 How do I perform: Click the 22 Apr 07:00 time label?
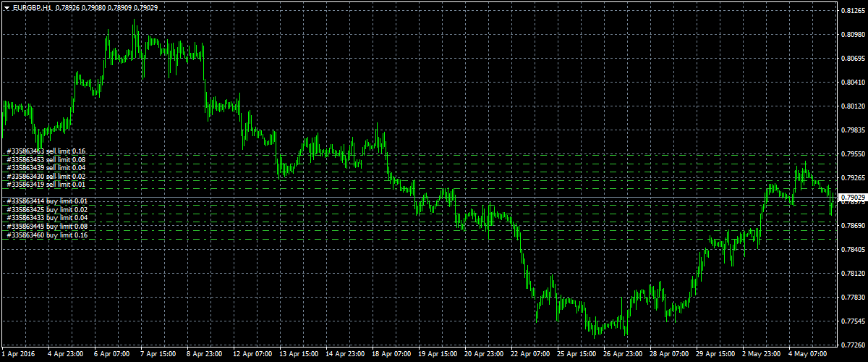point(529,355)
